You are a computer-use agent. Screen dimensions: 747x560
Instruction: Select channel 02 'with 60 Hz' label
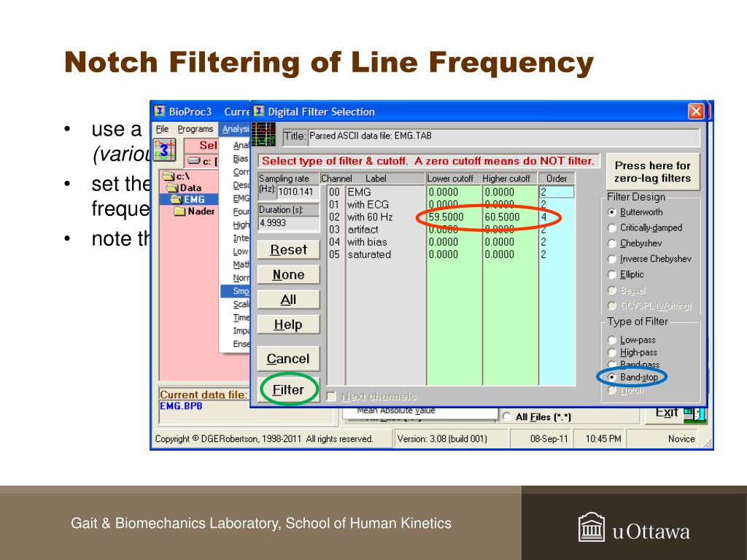point(370,217)
